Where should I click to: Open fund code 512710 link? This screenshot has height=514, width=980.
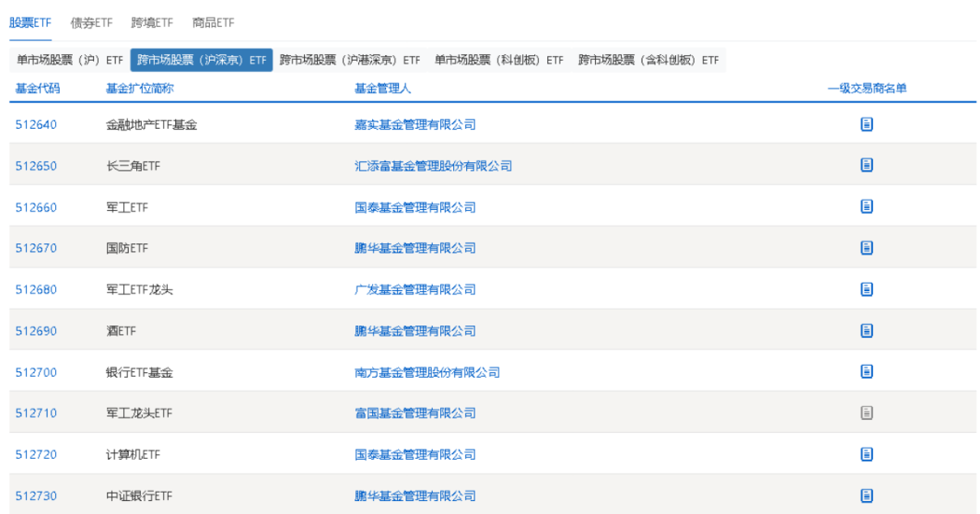pyautogui.click(x=36, y=413)
